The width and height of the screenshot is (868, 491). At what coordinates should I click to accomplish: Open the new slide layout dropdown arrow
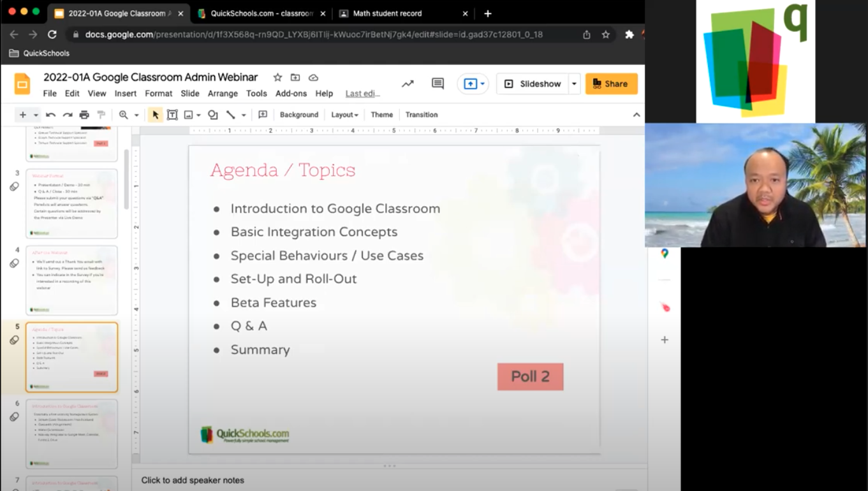point(36,115)
